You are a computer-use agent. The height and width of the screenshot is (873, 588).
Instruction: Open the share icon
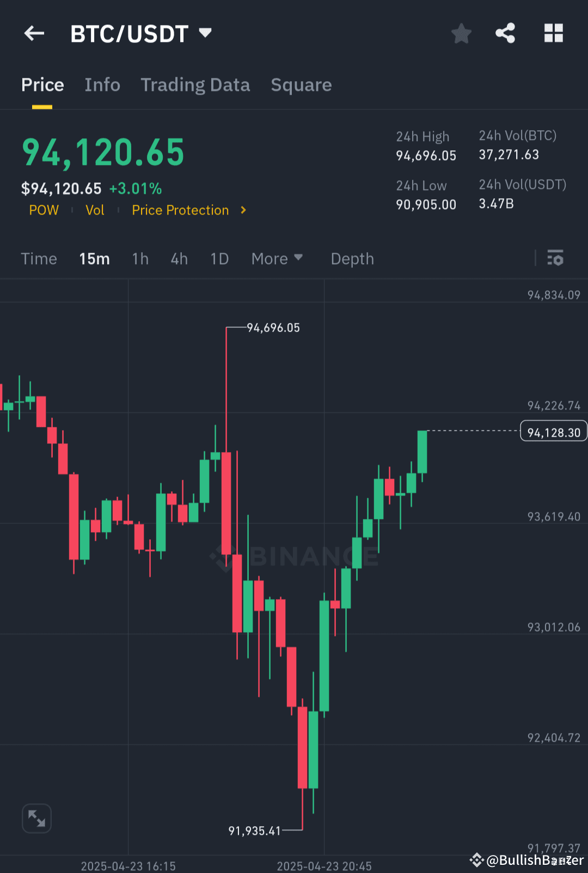(x=505, y=33)
